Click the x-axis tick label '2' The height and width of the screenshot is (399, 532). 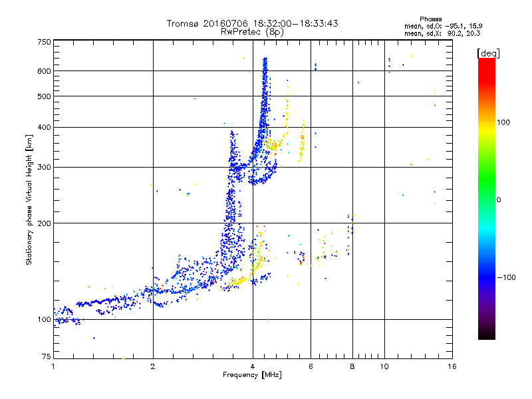pyautogui.click(x=153, y=366)
